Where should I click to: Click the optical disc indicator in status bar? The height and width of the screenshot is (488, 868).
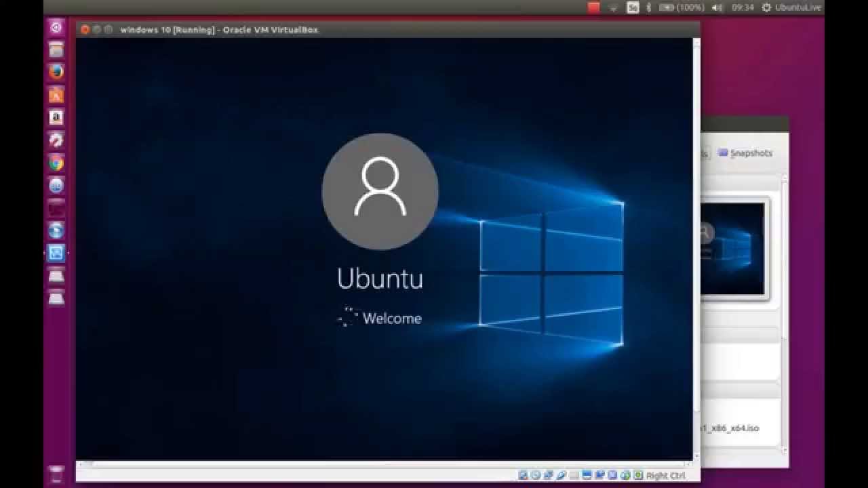coord(536,475)
